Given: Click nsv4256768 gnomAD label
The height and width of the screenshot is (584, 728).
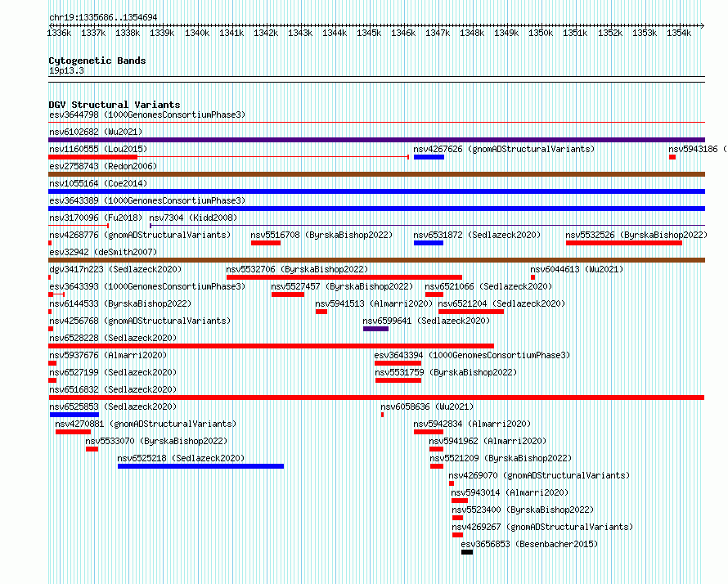Looking at the screenshot, I should click(140, 321).
